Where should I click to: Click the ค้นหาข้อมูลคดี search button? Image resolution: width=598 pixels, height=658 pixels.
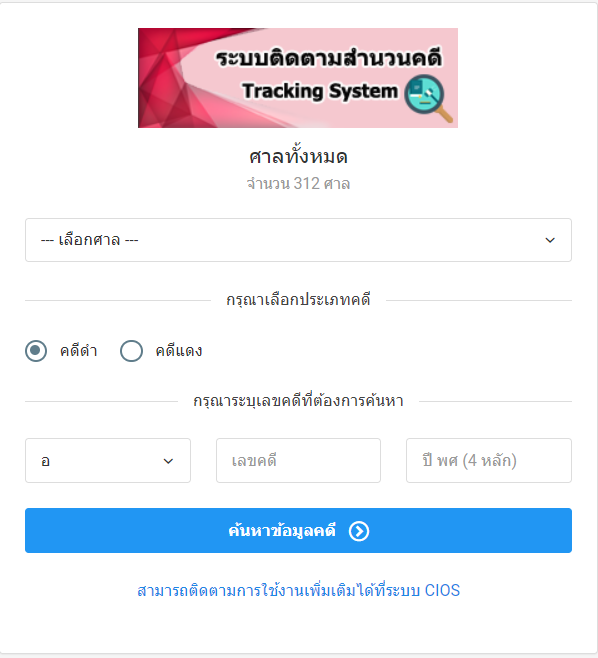pyautogui.click(x=298, y=530)
